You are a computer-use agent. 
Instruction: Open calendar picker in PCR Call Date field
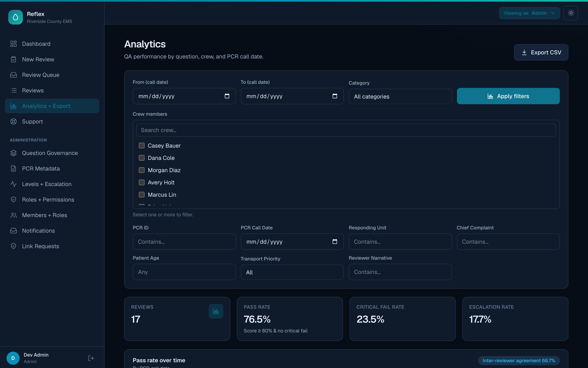(335, 242)
